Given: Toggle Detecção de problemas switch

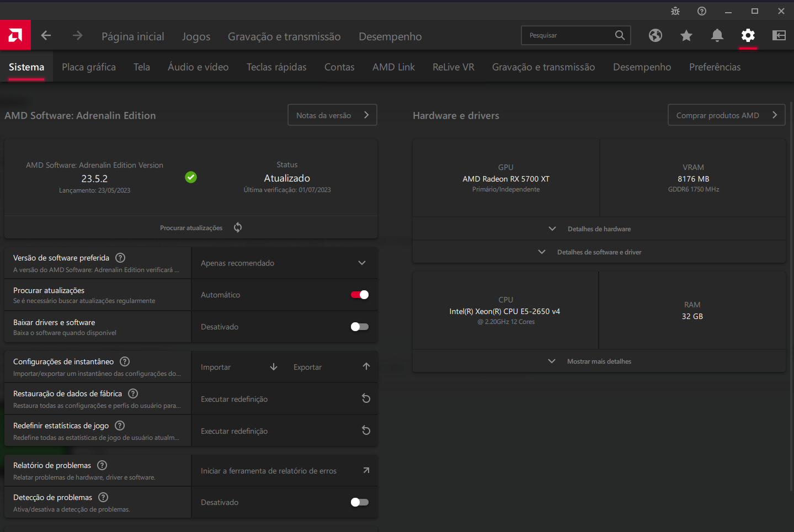Looking at the screenshot, I should (360, 502).
